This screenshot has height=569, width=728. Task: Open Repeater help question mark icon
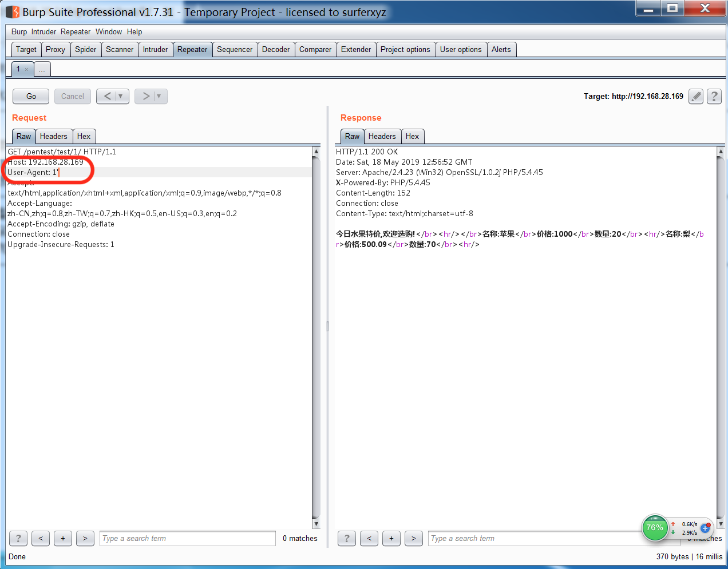click(x=714, y=97)
